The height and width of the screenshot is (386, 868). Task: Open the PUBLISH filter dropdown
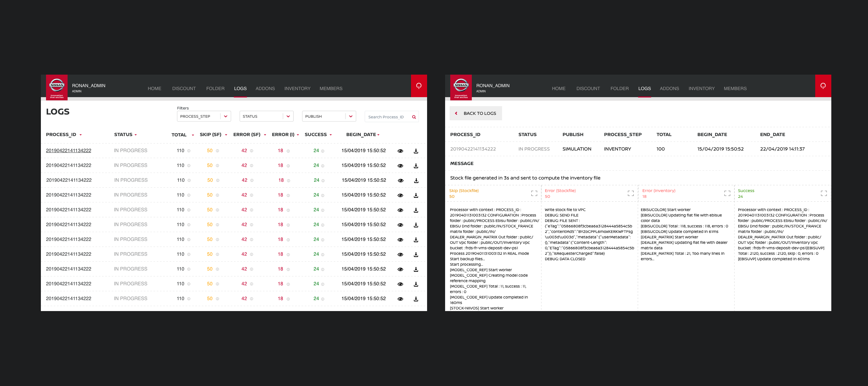pyautogui.click(x=329, y=116)
